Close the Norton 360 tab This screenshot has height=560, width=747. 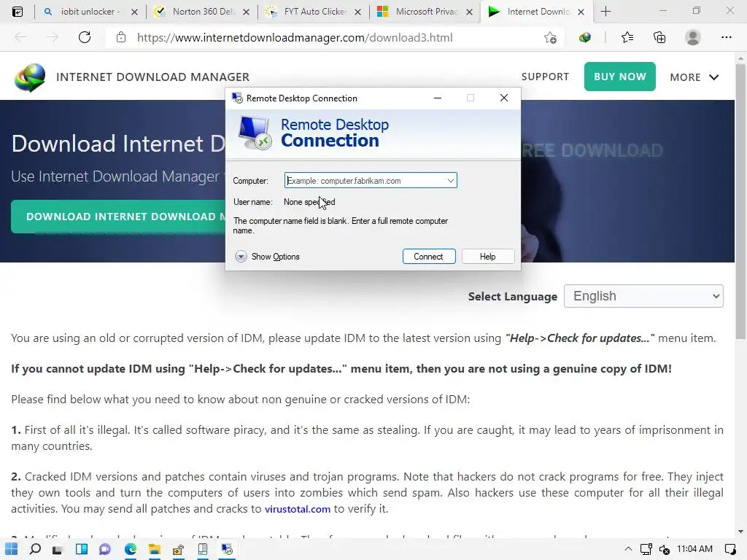click(246, 12)
